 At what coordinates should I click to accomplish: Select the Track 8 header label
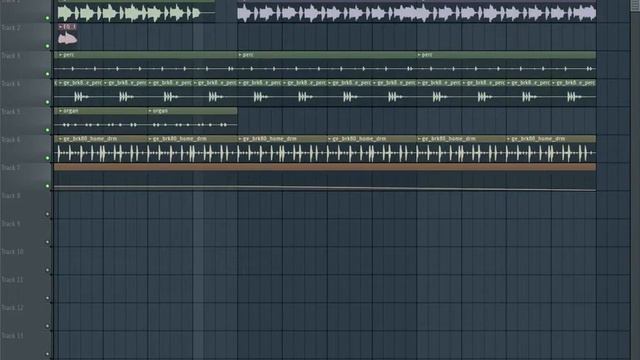11,196
